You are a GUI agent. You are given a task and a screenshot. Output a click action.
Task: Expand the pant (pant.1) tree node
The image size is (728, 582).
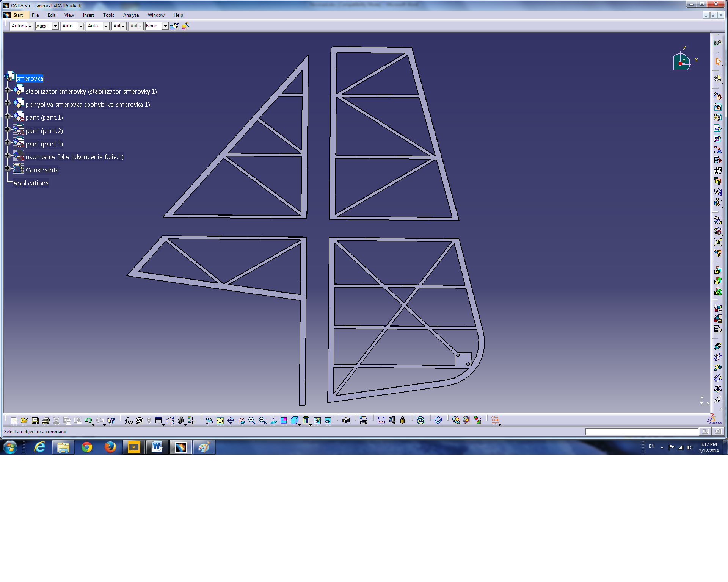click(x=7, y=116)
